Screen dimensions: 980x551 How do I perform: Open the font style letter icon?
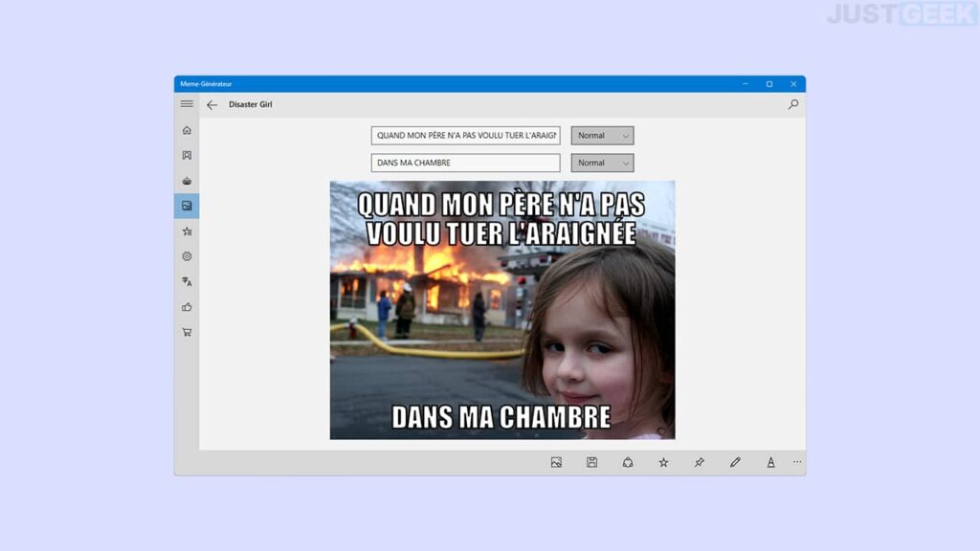click(x=770, y=462)
